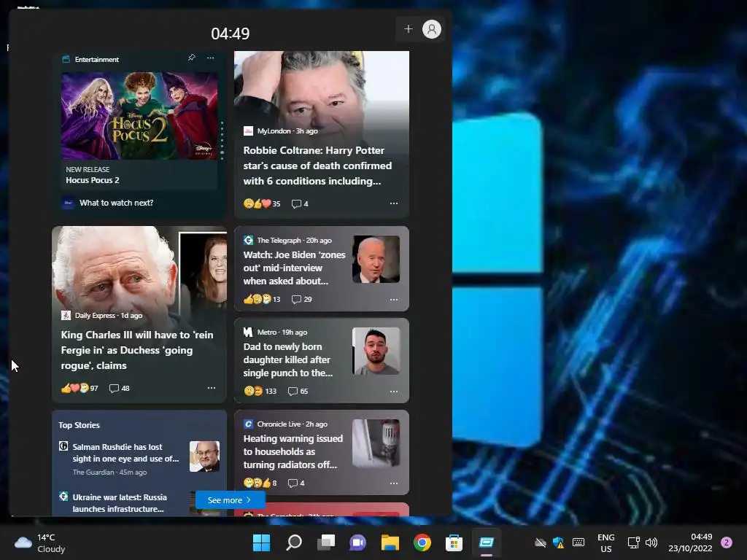Open taskbar Search
Image resolution: width=747 pixels, height=560 pixels.
pos(293,542)
